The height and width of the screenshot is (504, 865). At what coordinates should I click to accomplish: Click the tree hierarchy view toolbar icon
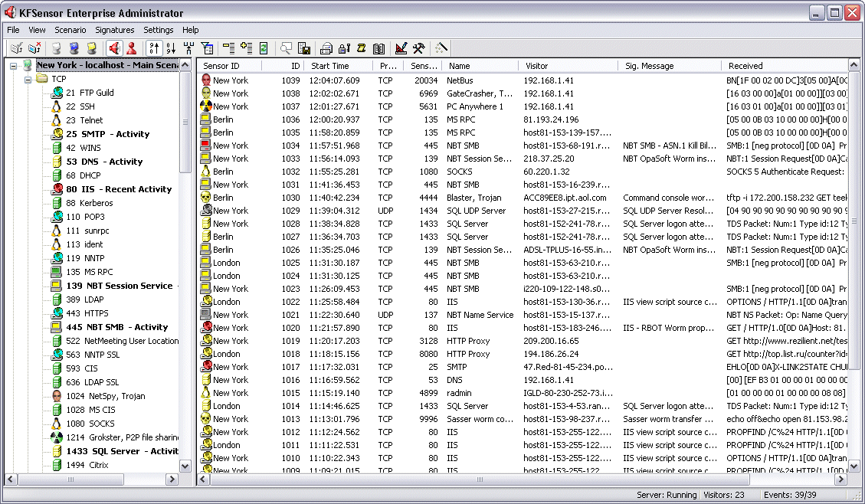pyautogui.click(x=188, y=48)
